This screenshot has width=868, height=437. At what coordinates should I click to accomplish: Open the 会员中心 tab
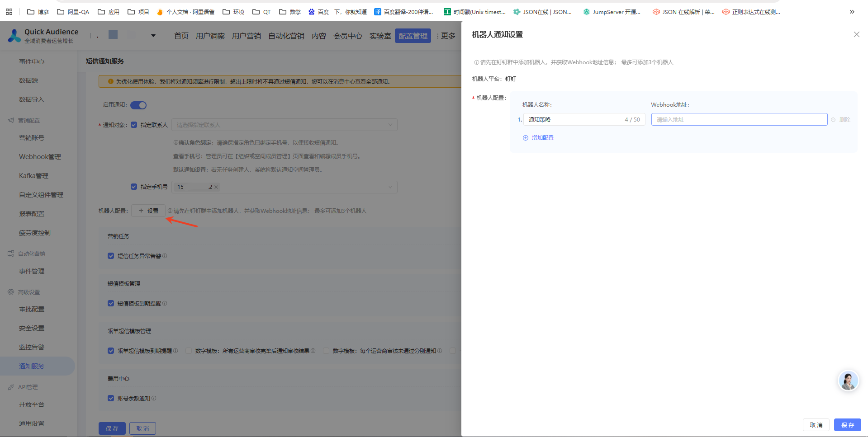pyautogui.click(x=348, y=36)
